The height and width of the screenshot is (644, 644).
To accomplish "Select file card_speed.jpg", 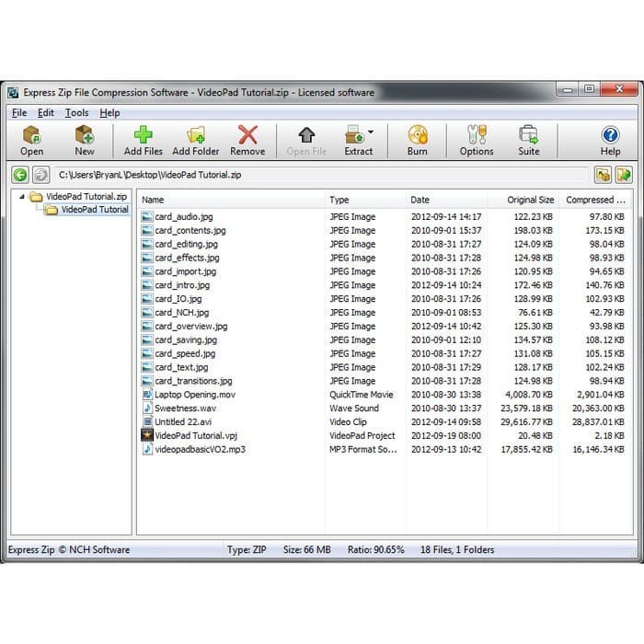I will pos(185,353).
